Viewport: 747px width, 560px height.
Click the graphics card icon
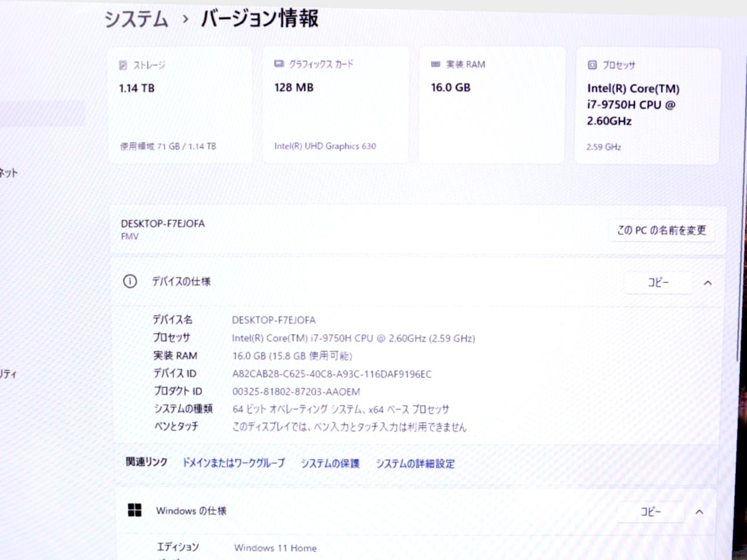tap(279, 64)
